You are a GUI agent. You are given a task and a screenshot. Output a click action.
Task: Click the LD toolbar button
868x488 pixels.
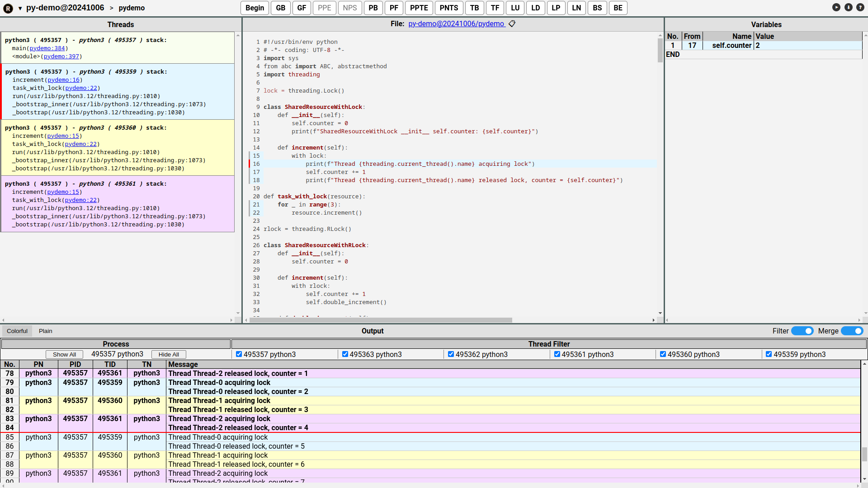tap(536, 8)
